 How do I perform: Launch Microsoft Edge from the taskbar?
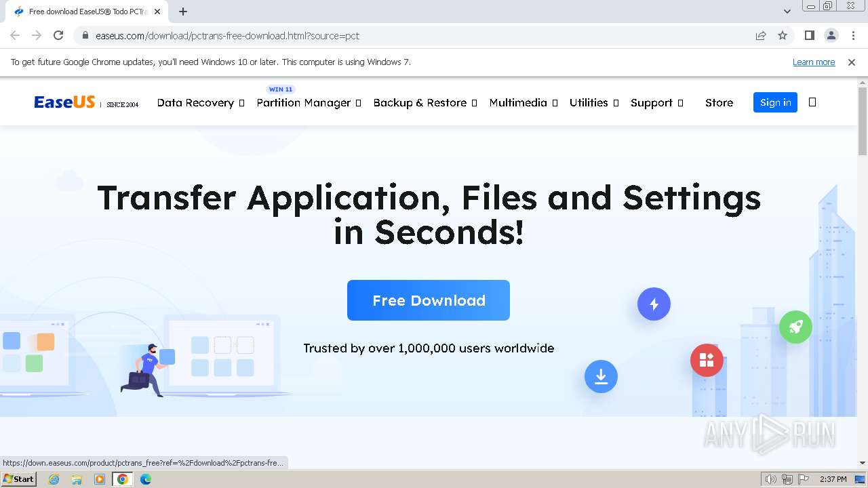[146, 479]
